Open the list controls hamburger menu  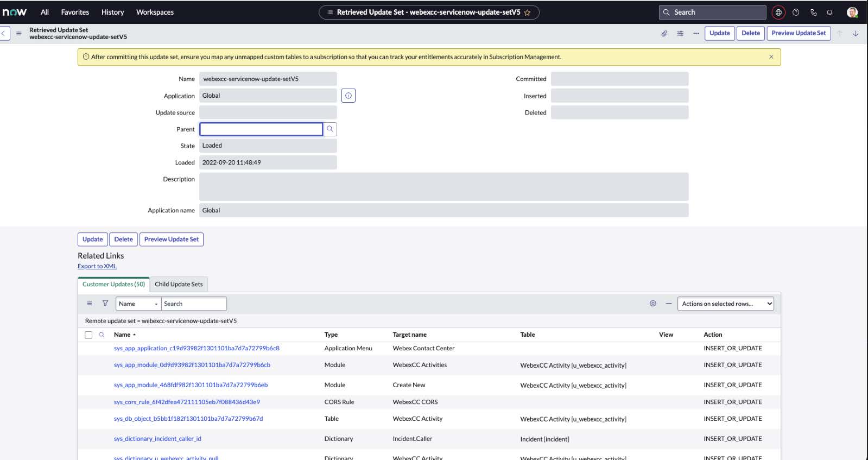click(90, 304)
